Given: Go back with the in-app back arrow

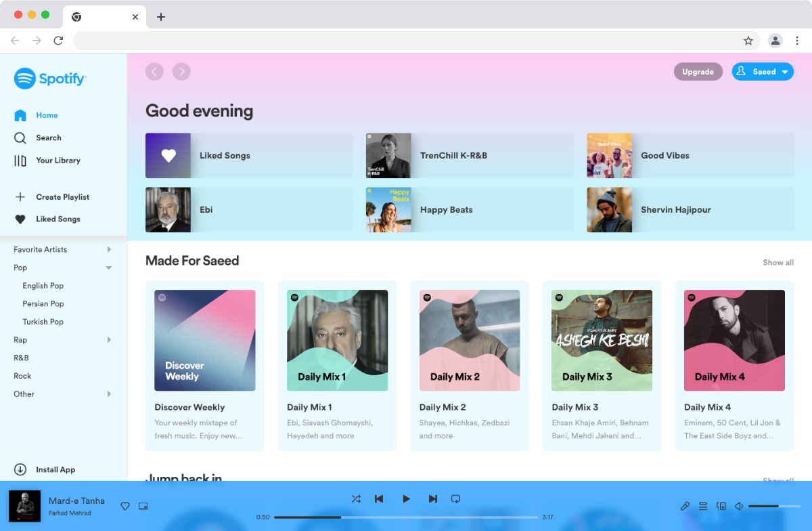Looking at the screenshot, I should [x=154, y=71].
